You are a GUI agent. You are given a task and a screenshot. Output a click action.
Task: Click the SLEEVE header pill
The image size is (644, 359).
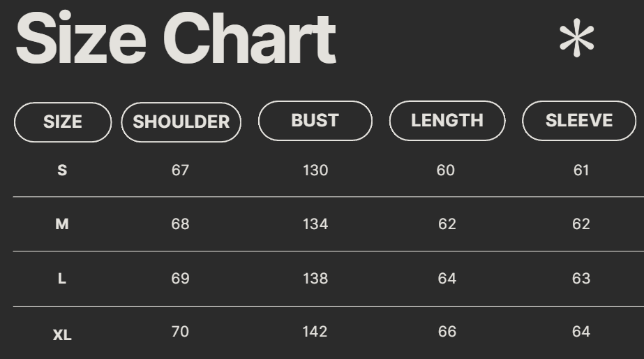tap(579, 120)
